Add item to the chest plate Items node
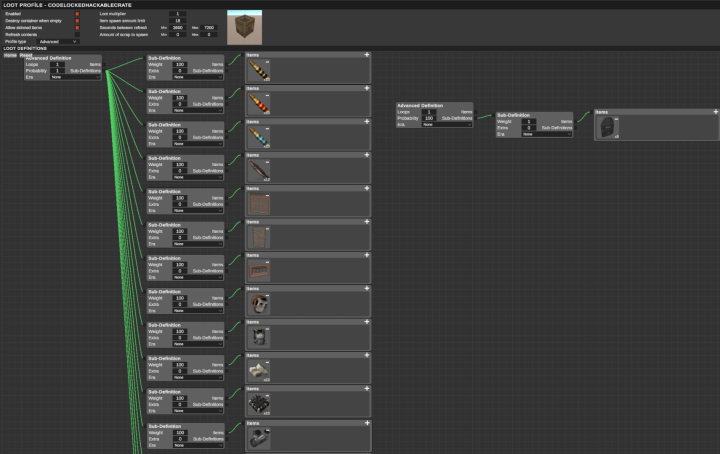 [x=366, y=322]
